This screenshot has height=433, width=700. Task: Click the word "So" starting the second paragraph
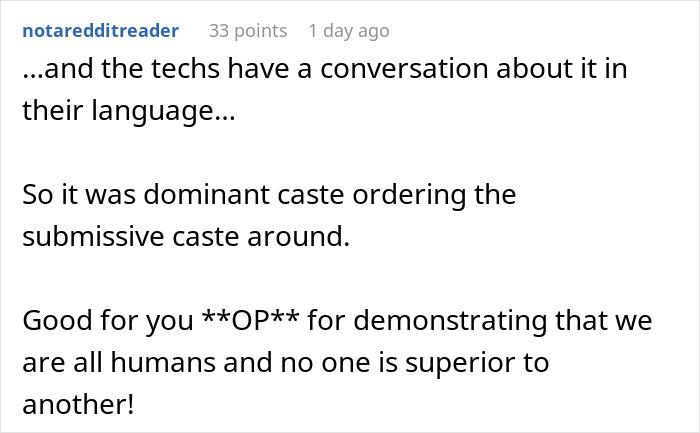point(36,195)
